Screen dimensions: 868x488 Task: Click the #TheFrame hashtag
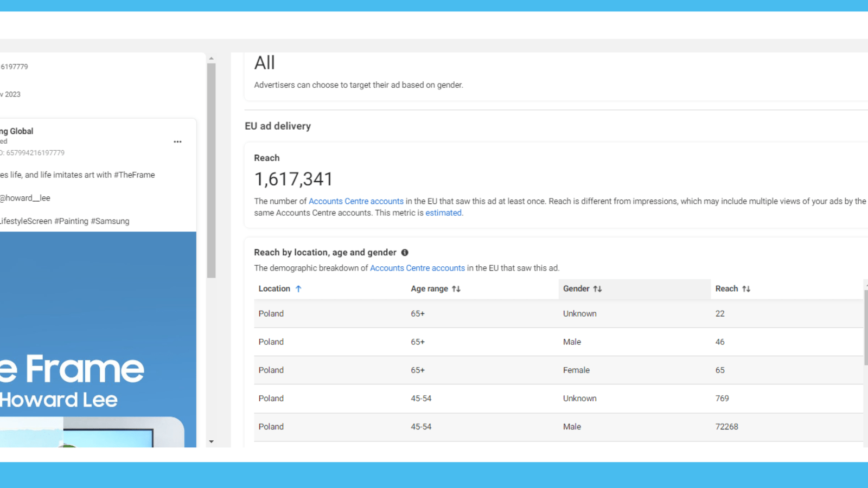pos(133,175)
